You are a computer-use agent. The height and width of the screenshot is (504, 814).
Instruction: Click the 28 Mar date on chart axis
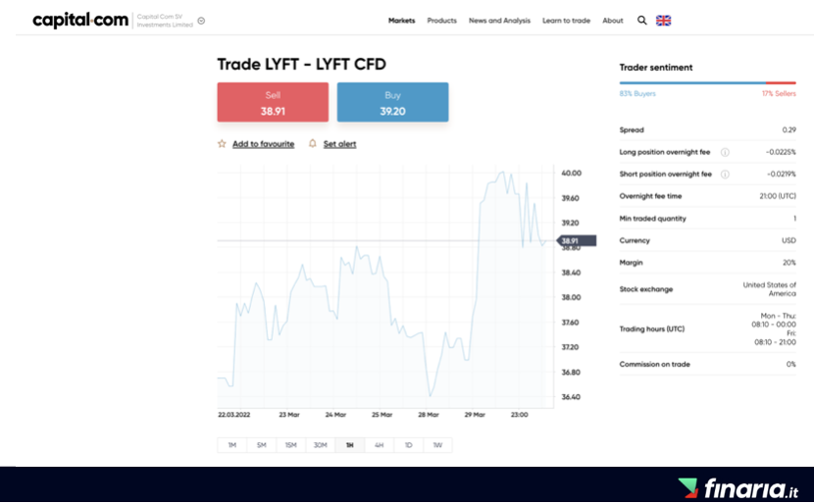[429, 415]
